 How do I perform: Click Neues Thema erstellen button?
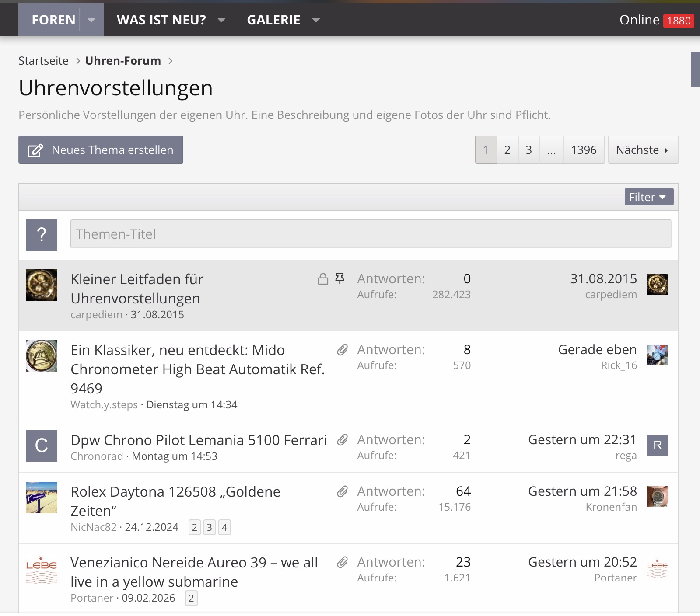point(101,150)
